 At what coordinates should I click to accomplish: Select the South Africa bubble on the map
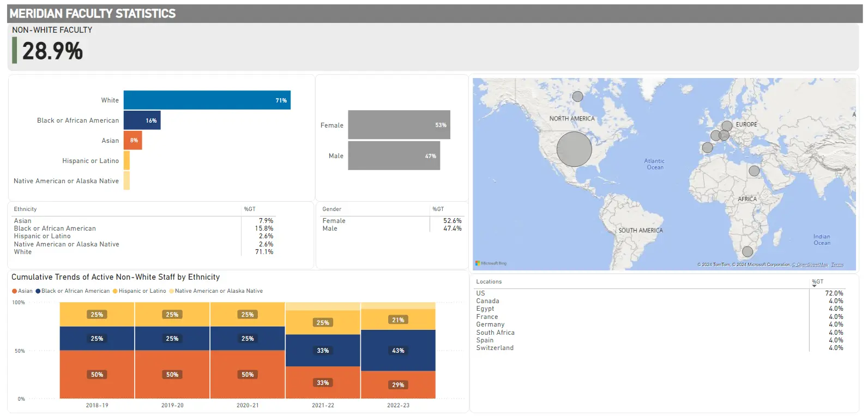[748, 251]
